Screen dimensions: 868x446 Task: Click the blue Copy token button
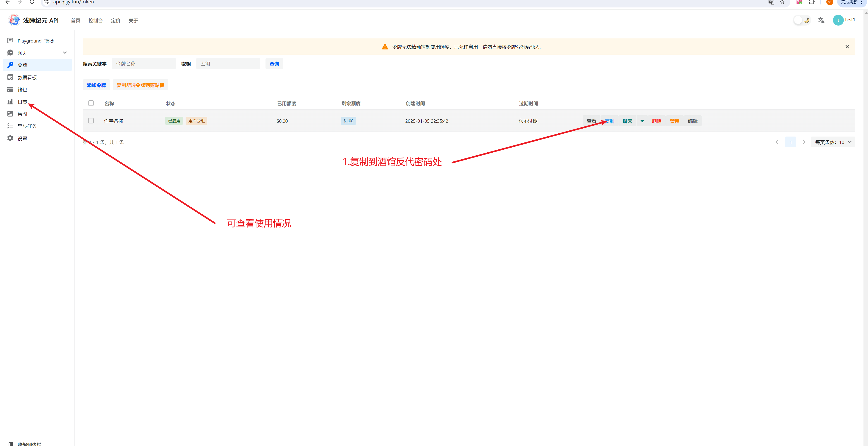coord(610,121)
